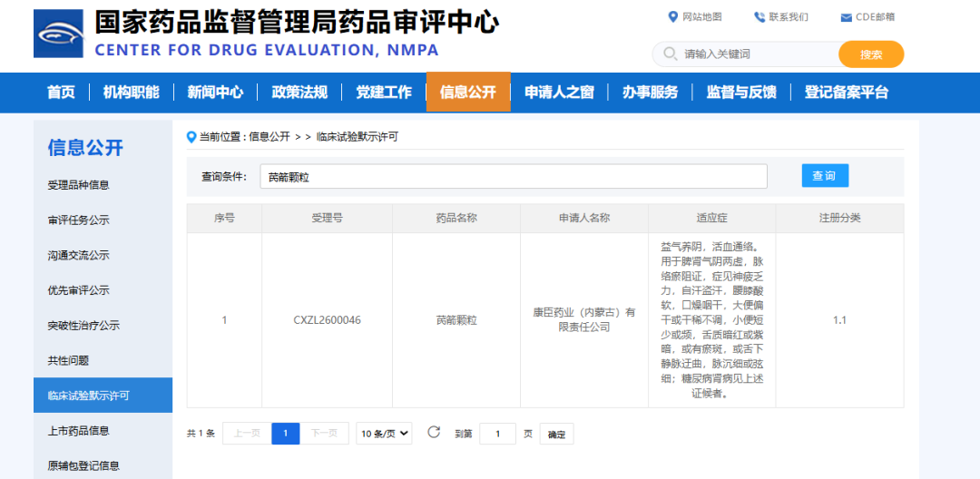Image resolution: width=980 pixels, height=479 pixels.
Task: Click the envelope icon beside CDE邮箱
Action: pos(846,17)
